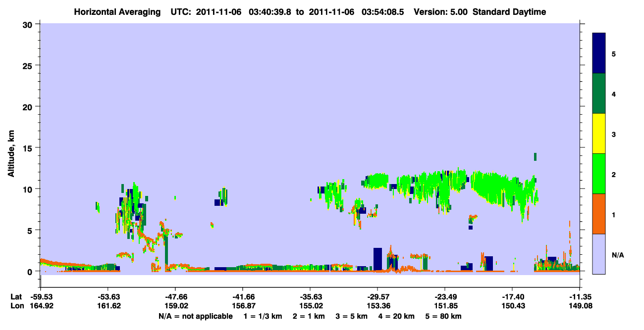Viewport: 644px width, 330px height.
Task: Click the '5 = 80 km' legend note
Action: tap(443, 316)
